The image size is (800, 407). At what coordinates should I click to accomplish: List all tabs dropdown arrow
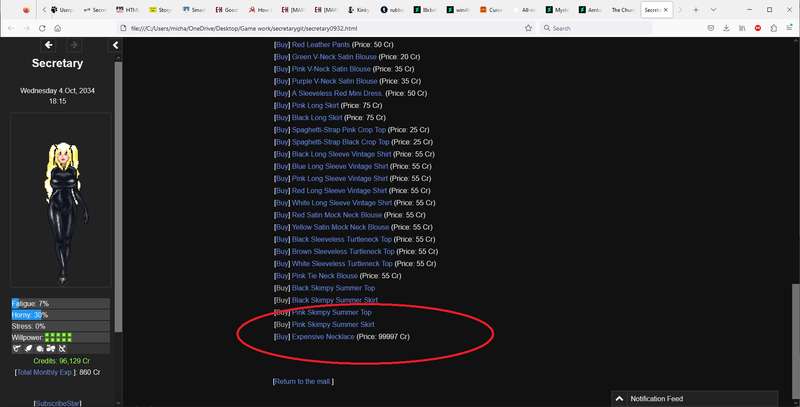[713, 10]
